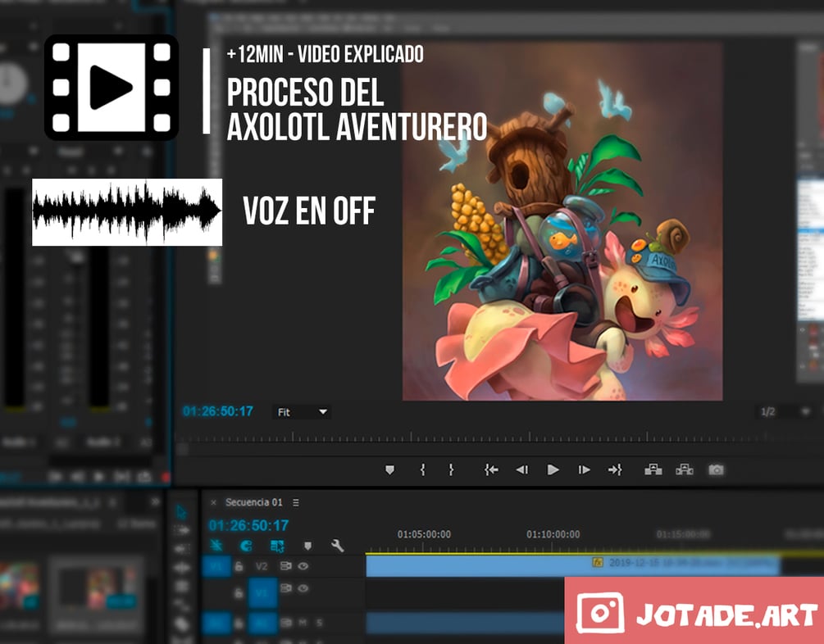Select the Secuencia 01 timeline tab
This screenshot has height=644, width=824.
254,502
